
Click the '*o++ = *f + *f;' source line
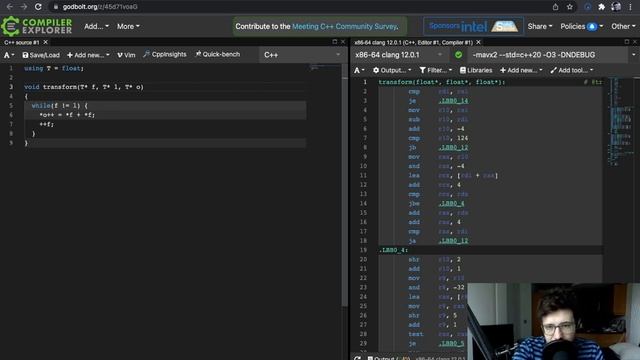click(67, 115)
